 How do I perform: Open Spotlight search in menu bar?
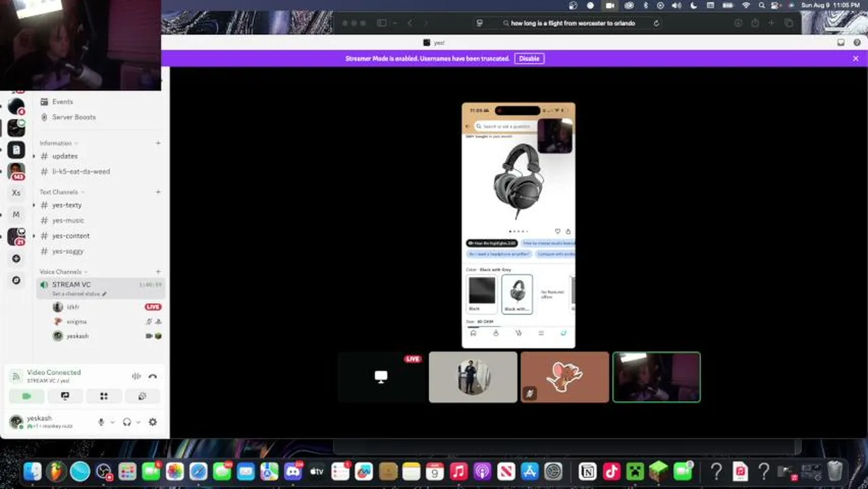pos(761,5)
